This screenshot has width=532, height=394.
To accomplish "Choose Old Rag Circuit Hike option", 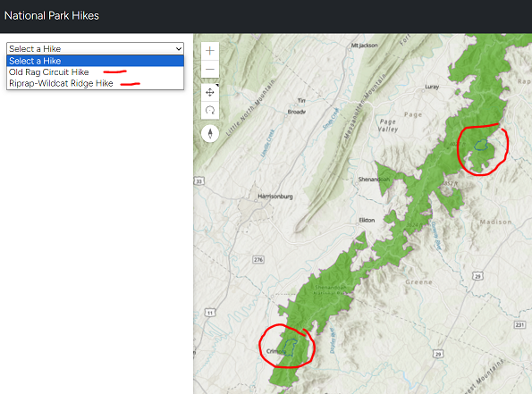I will [x=95, y=71].
